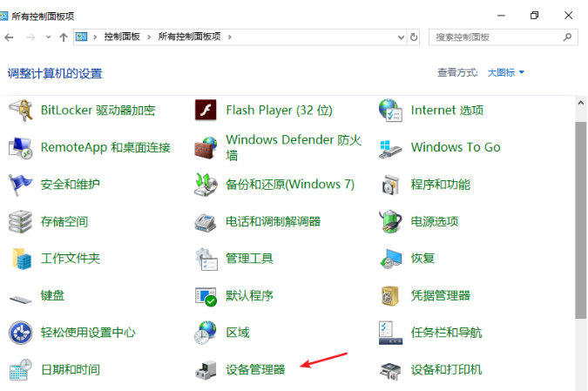Open the 安全和维护 flag icon
This screenshot has width=588, height=391.
click(x=20, y=185)
